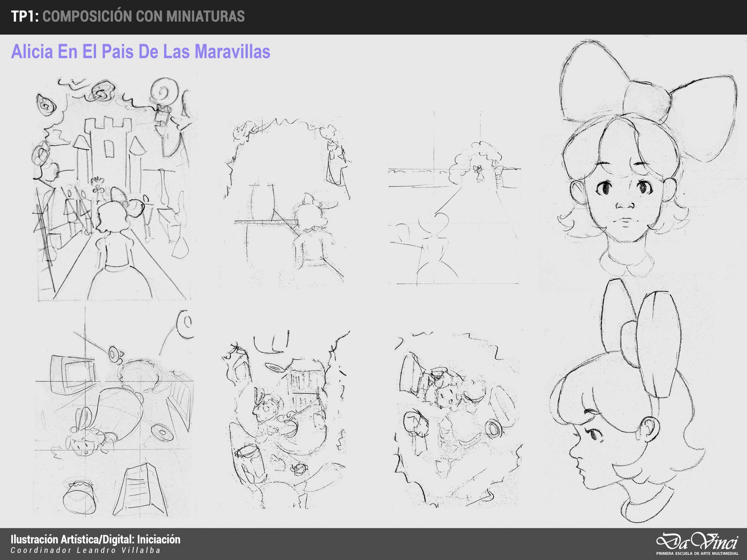Click 'Coordinador Leandro Villalba' in the footer
Image resolution: width=747 pixels, height=560 pixels.
coord(85,551)
